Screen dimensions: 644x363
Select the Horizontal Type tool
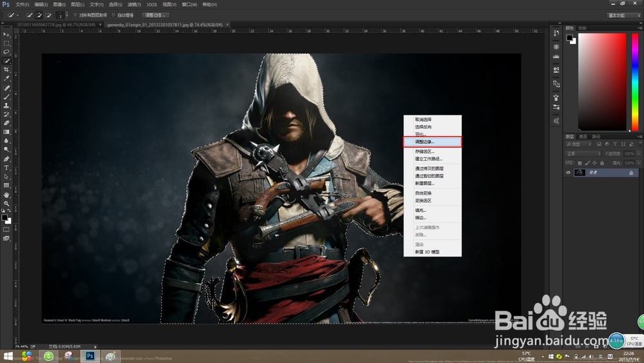(6, 168)
